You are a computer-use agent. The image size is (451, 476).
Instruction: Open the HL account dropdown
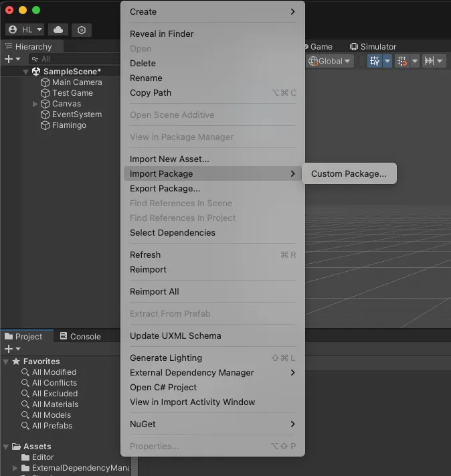click(25, 29)
